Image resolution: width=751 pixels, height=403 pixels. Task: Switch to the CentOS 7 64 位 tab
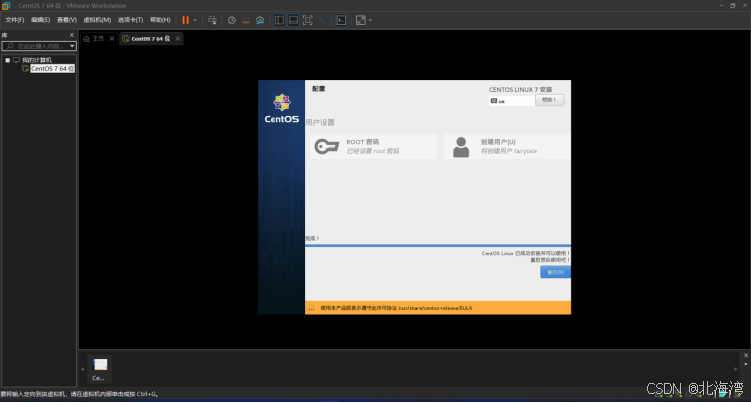150,38
